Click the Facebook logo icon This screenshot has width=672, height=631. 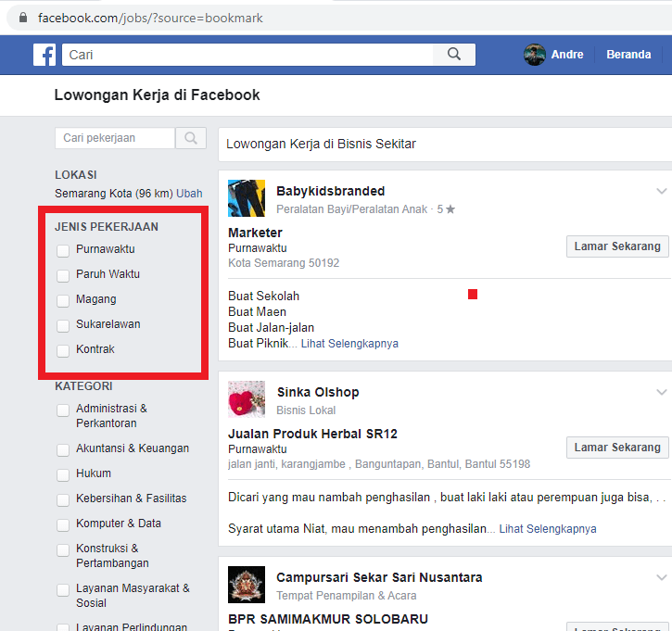point(44,55)
